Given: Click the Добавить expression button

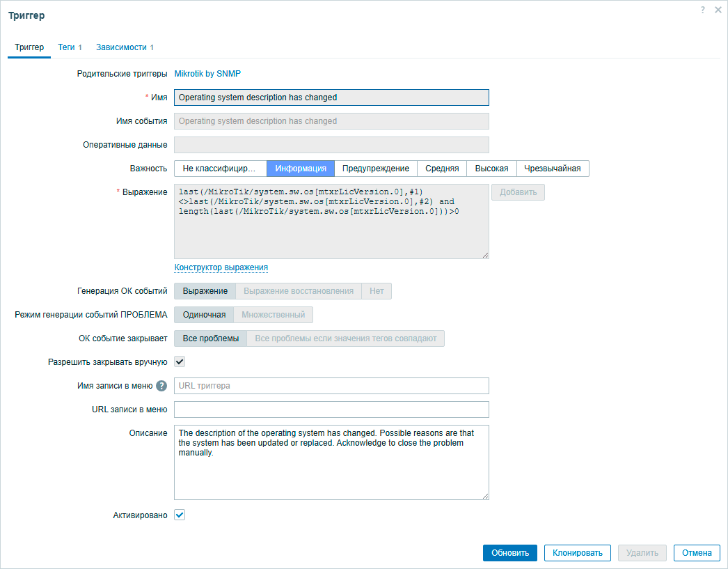Looking at the screenshot, I should [518, 192].
